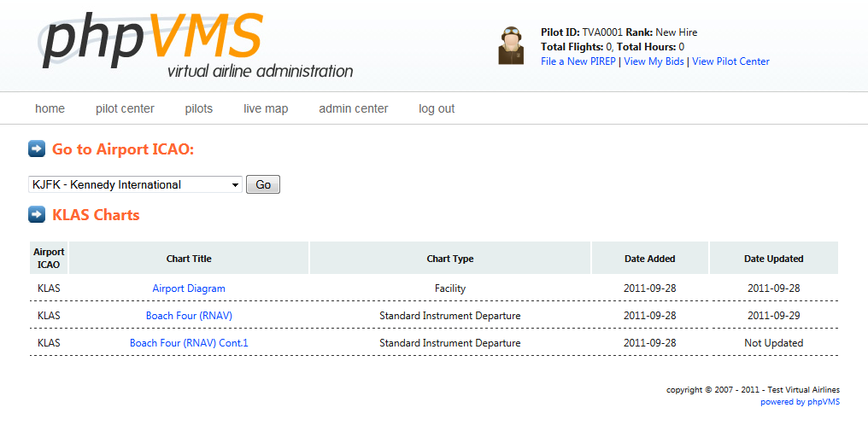Click arrow icon beside Go to Airport ICAO
The height and width of the screenshot is (431, 868).
click(37, 149)
